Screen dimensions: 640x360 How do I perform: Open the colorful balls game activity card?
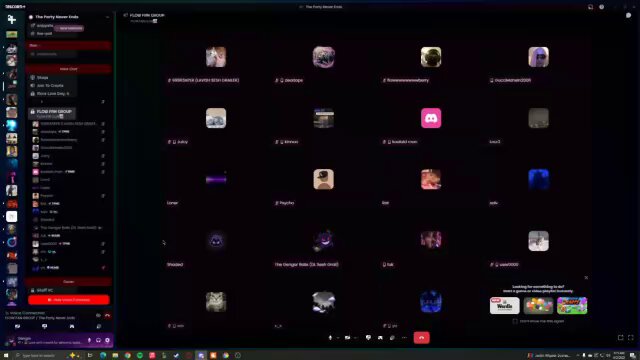[538, 305]
